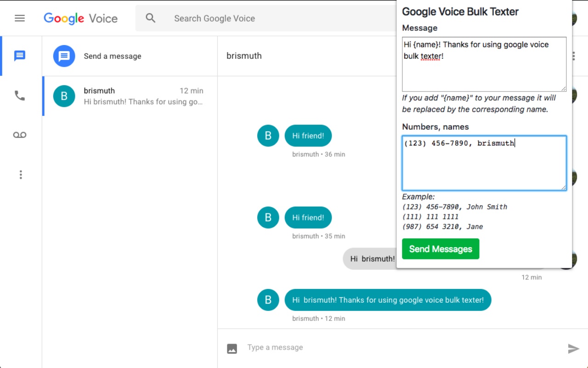Open the Calls tab in sidebar
Viewport: 588px width, 368px height.
coord(19,96)
